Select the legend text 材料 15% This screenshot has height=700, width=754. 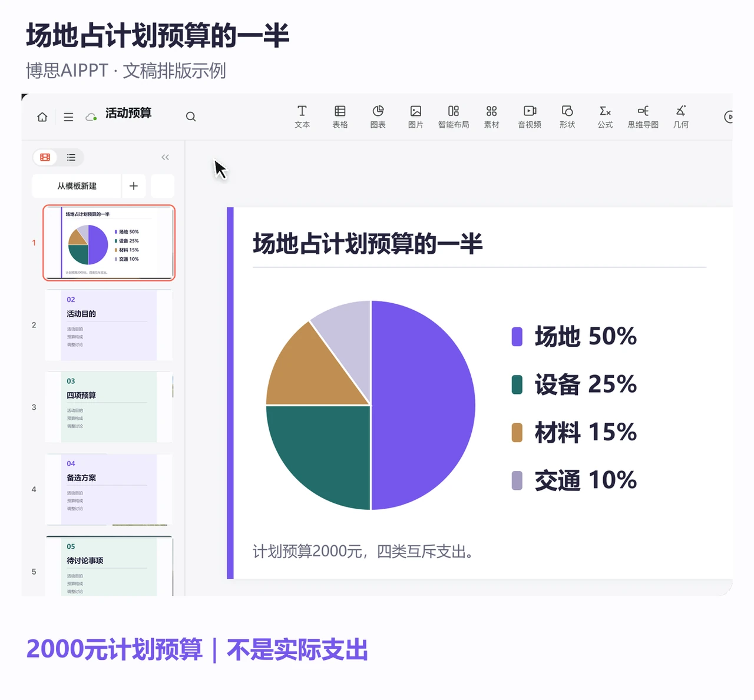(x=586, y=433)
